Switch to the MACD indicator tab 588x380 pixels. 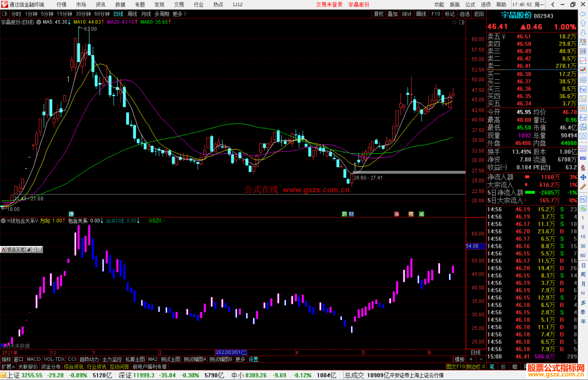point(34,359)
